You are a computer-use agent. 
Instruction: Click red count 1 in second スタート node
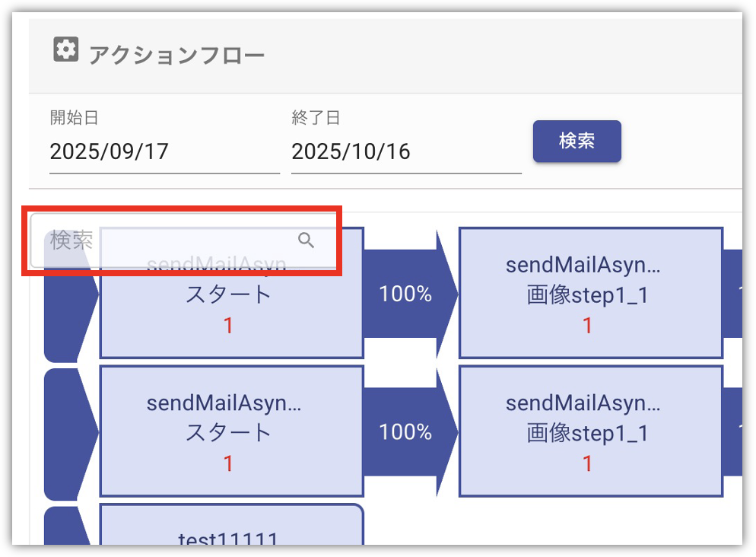[228, 463]
